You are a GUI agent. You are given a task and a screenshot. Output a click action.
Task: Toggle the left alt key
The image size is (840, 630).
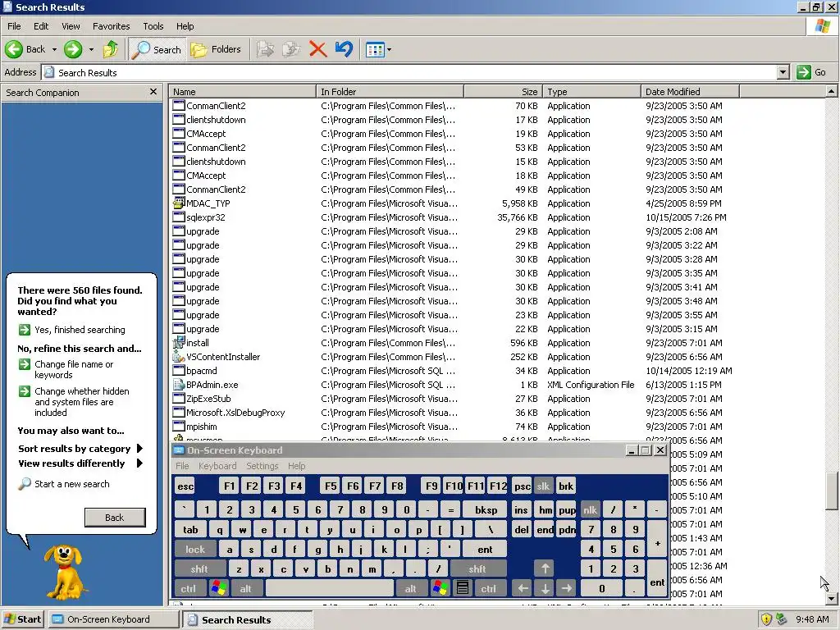(246, 588)
